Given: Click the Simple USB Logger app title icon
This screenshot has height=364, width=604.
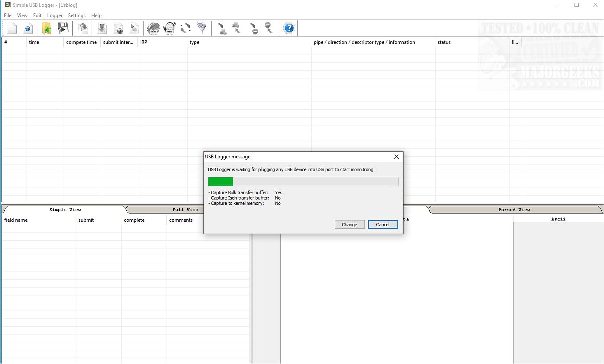Looking at the screenshot, I should [7, 5].
